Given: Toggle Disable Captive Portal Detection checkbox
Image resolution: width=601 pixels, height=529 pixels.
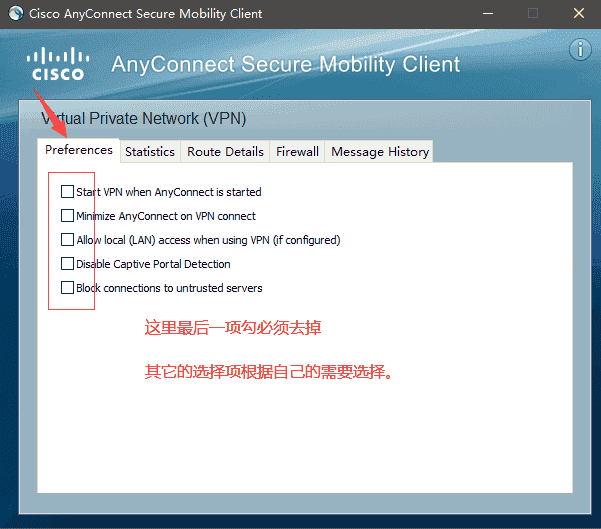Looking at the screenshot, I should coord(67,264).
